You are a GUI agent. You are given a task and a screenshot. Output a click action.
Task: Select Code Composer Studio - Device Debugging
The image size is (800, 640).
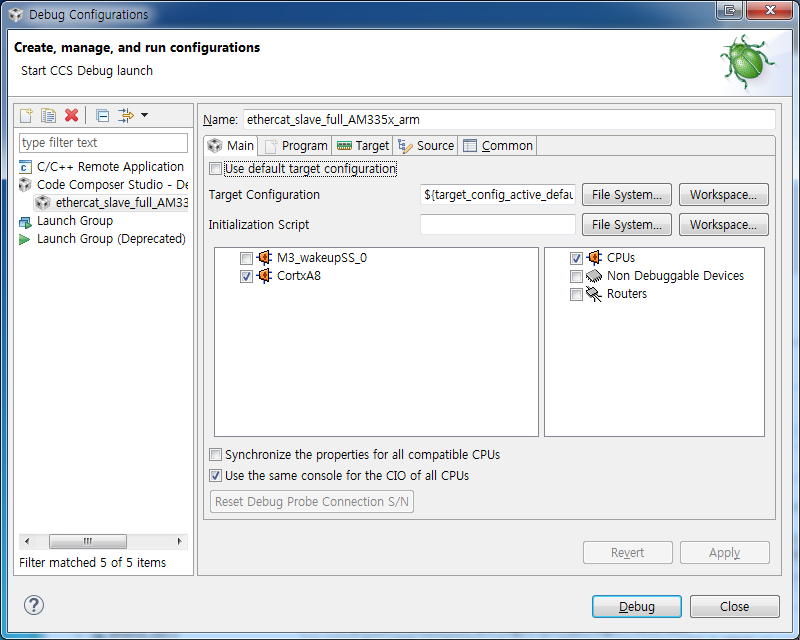[112, 185]
